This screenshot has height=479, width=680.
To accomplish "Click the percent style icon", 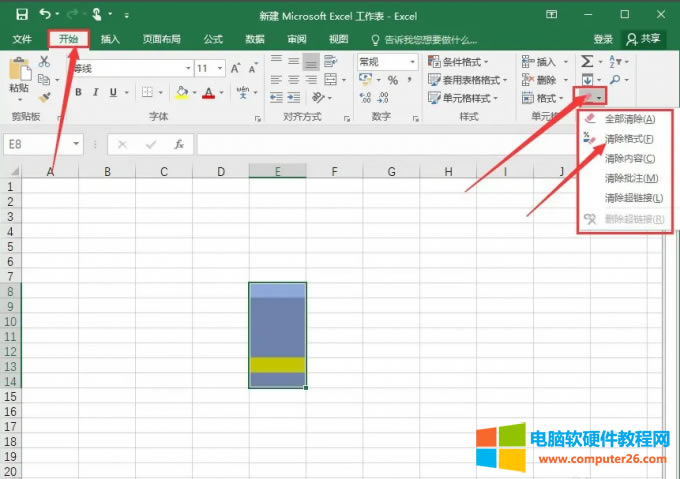I will pos(392,80).
